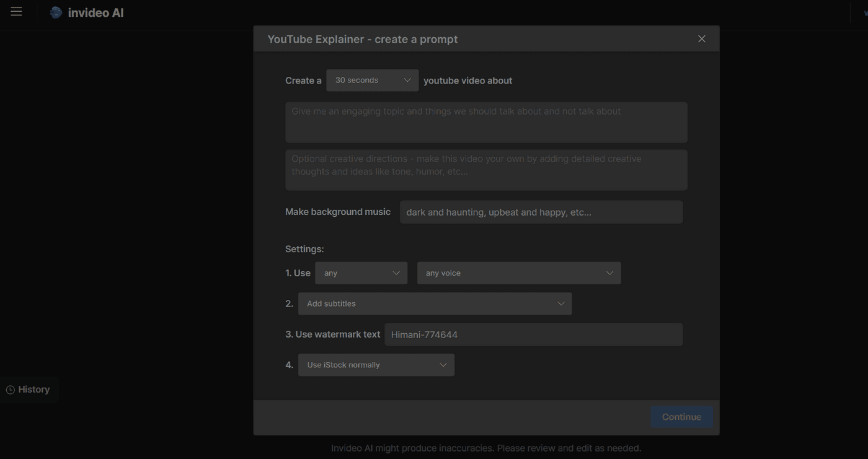Viewport: 868px width, 459px height.
Task: Open the hamburger navigation menu
Action: click(x=16, y=11)
